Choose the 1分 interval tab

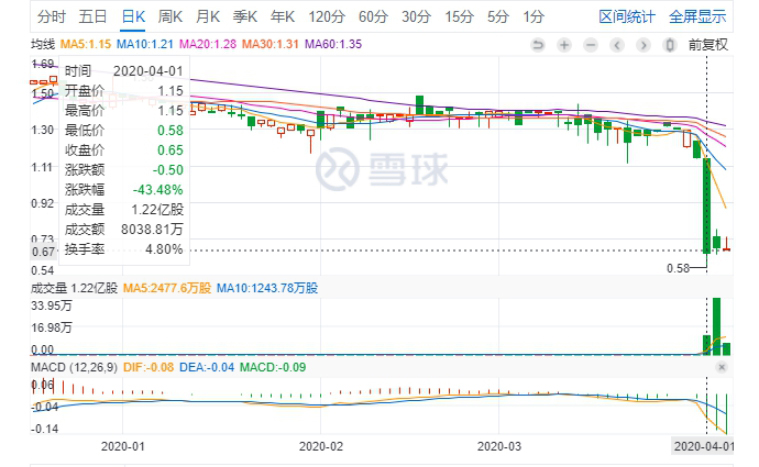point(533,17)
